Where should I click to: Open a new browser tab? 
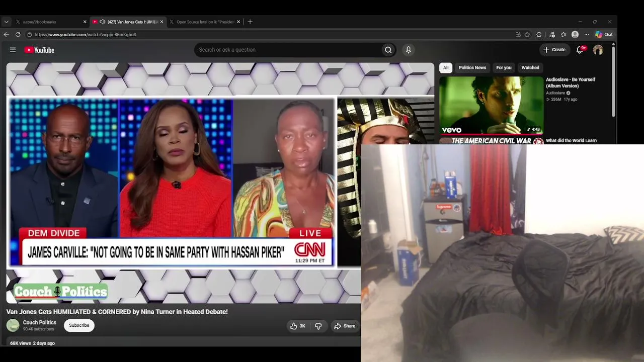pos(250,22)
